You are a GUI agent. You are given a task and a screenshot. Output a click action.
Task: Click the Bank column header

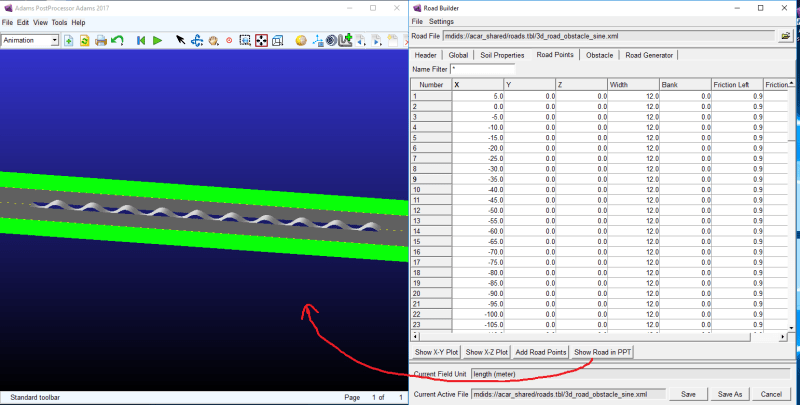coord(685,85)
